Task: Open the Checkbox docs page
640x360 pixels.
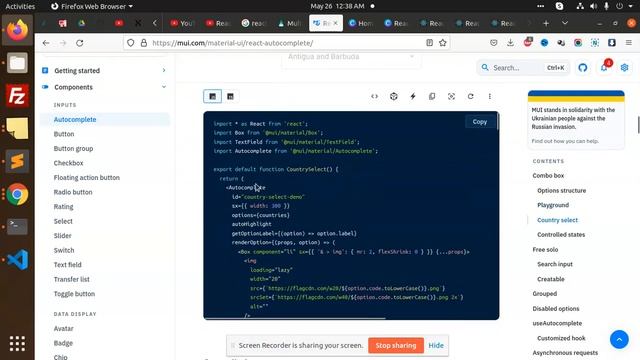Action: click(x=69, y=163)
